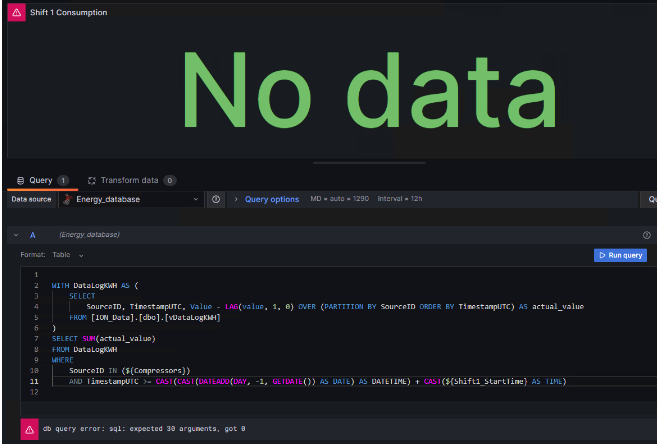Click the Data source label

point(31,199)
